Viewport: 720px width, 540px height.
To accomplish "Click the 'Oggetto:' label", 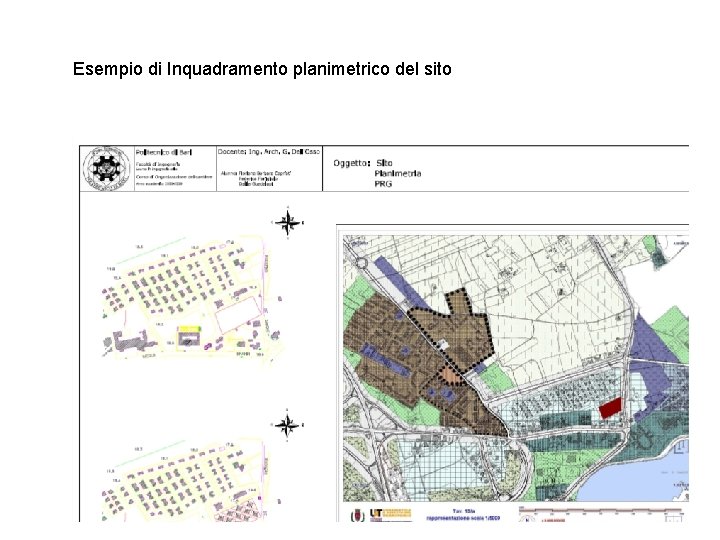I will [352, 163].
